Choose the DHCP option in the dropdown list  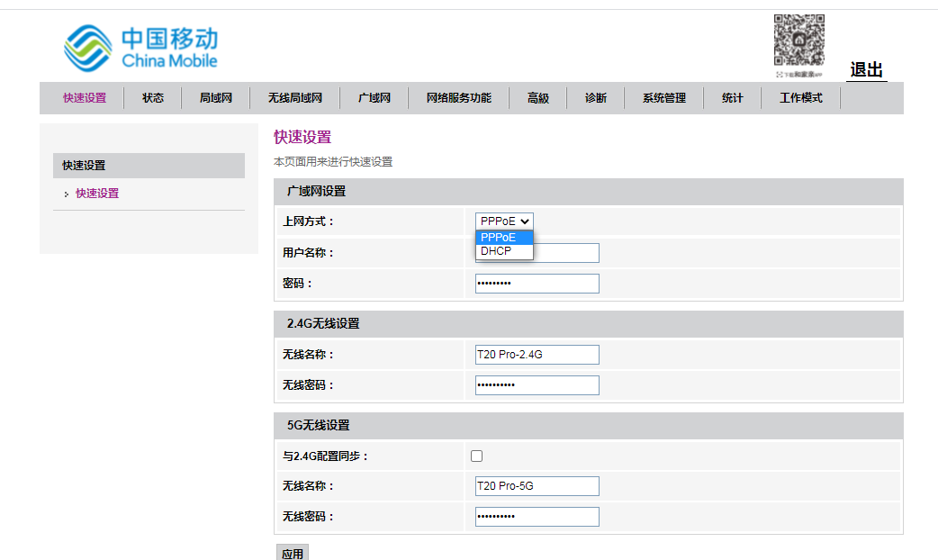pos(504,251)
